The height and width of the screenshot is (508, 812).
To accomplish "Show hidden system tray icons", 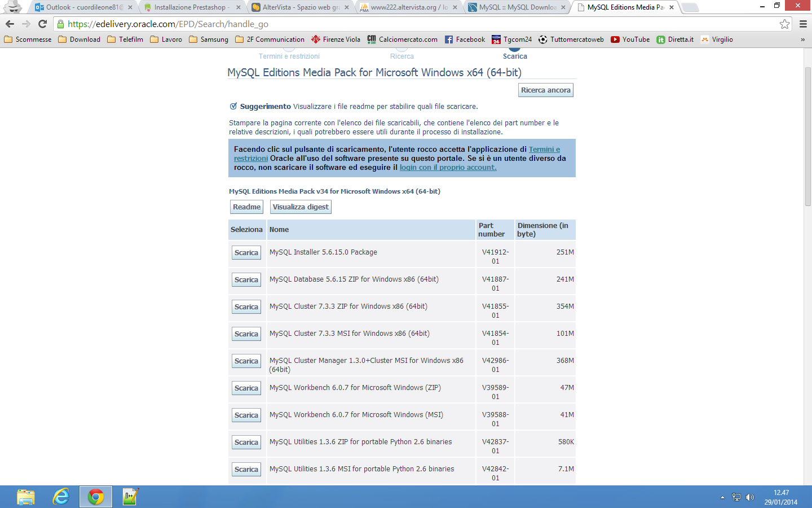I will [722, 497].
